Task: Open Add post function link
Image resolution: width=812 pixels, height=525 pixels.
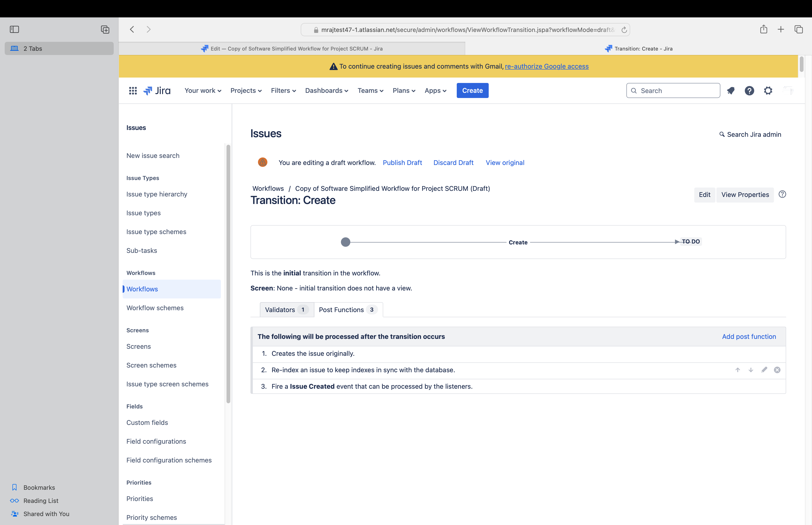Action: [x=749, y=337]
